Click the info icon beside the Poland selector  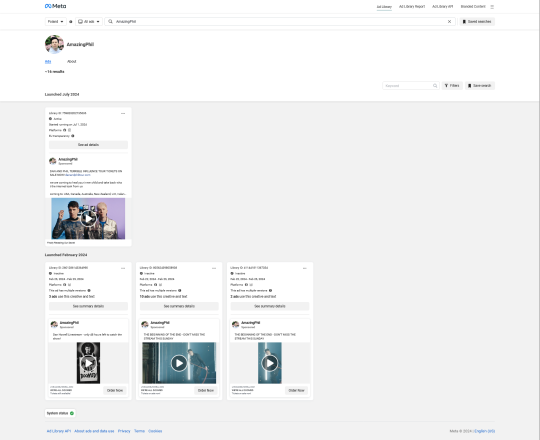coord(71,22)
